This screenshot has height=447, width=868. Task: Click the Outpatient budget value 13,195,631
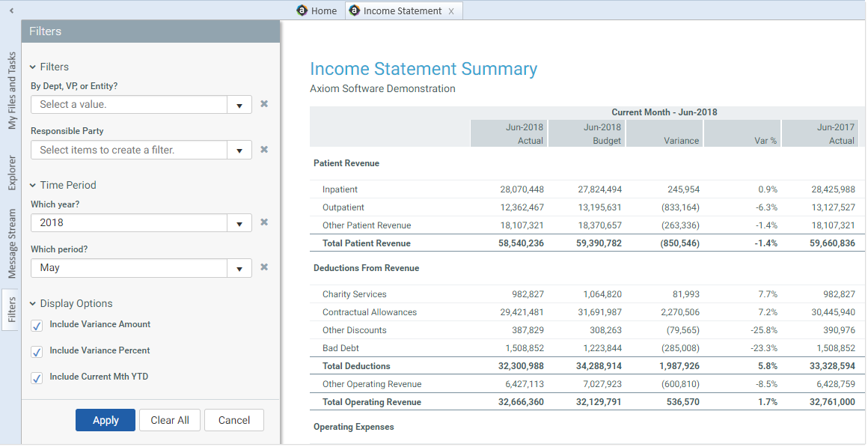tap(599, 207)
